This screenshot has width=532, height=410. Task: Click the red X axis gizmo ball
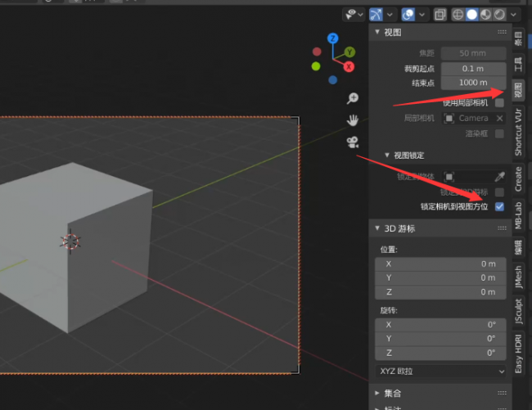tap(349, 67)
